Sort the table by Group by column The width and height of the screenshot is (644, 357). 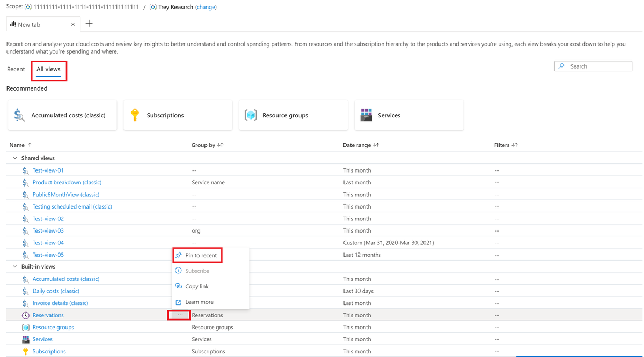(208, 145)
